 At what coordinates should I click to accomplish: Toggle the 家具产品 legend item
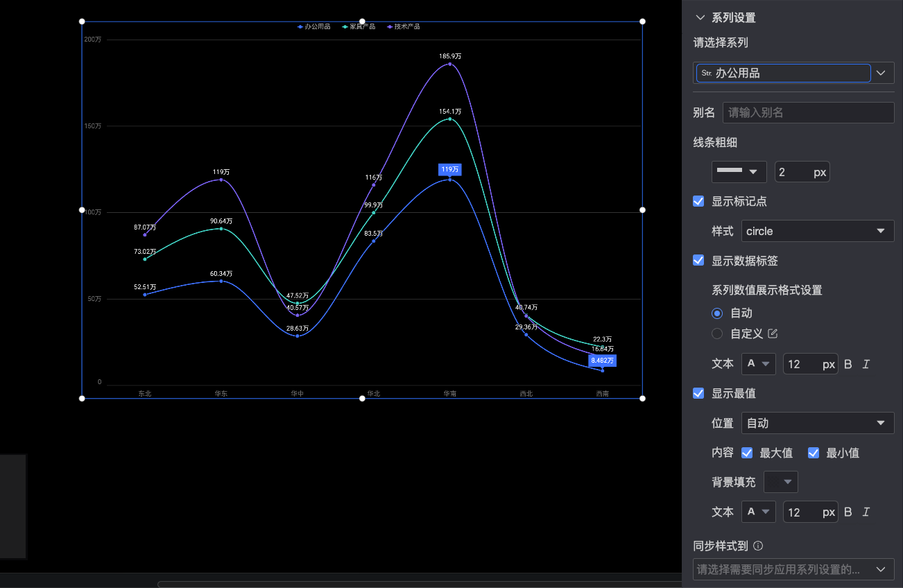coord(359,26)
